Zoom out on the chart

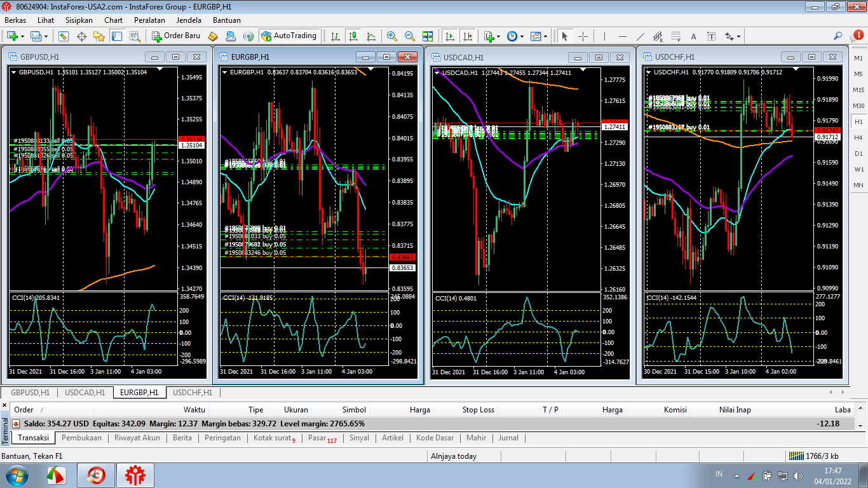click(x=410, y=36)
